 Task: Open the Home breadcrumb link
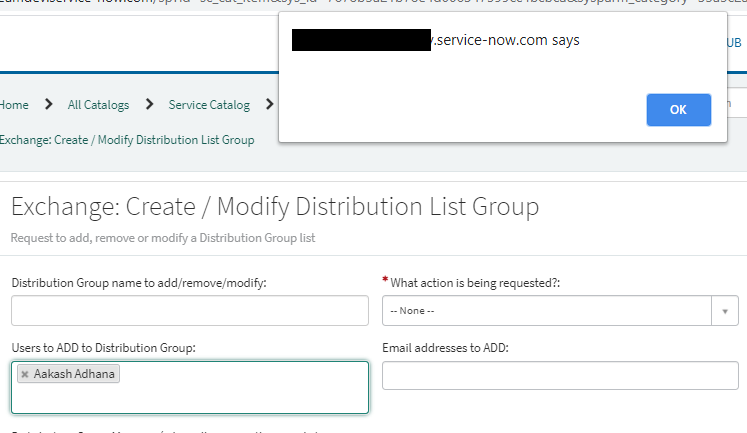point(14,105)
